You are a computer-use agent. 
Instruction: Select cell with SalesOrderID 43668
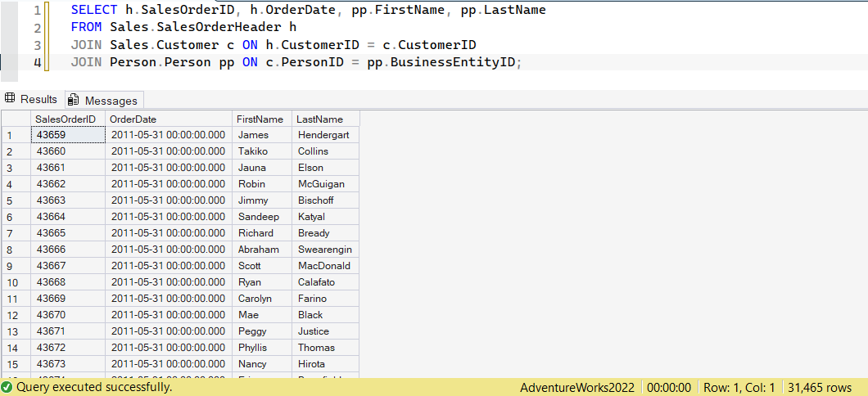(68, 282)
